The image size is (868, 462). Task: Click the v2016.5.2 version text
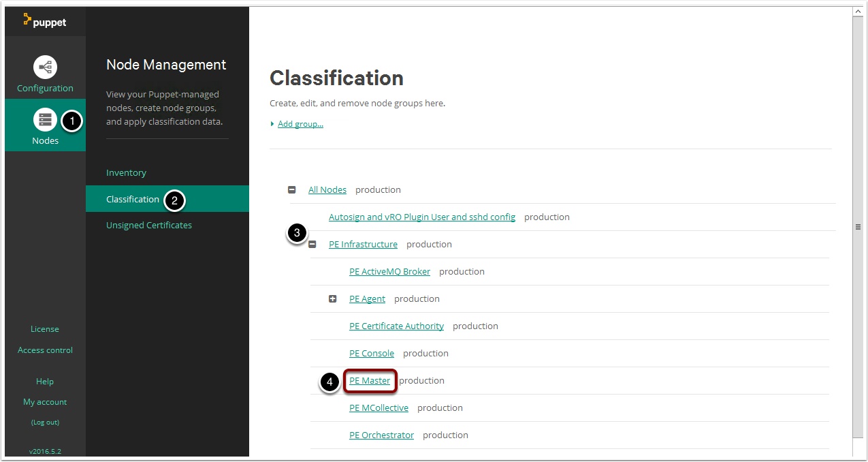(x=45, y=451)
